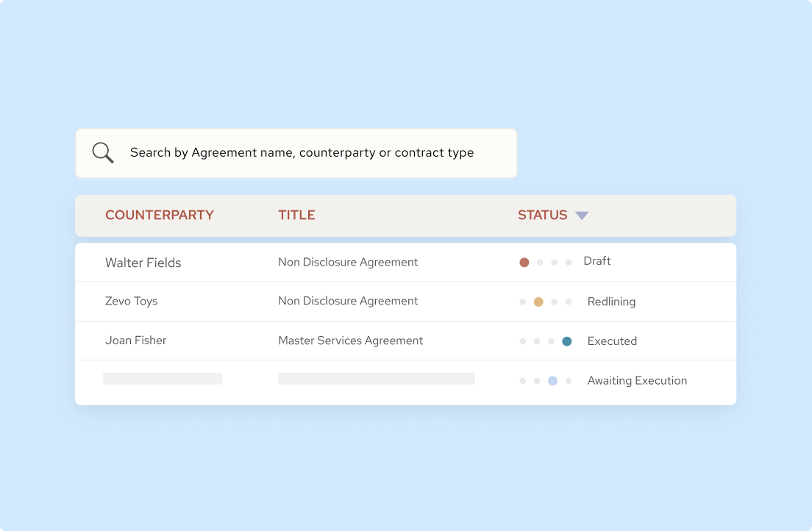The height and width of the screenshot is (531, 812).
Task: Click the second gray dot in Joan Fisher row
Action: coord(538,341)
